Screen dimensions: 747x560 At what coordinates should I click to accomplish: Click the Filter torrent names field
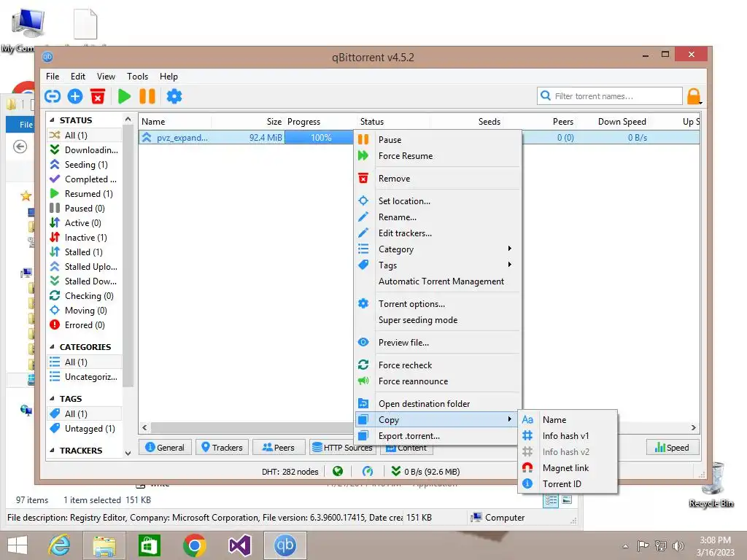610,96
